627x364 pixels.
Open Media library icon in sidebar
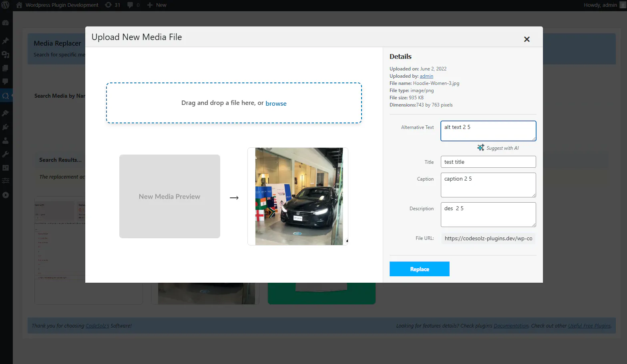[x=6, y=54]
